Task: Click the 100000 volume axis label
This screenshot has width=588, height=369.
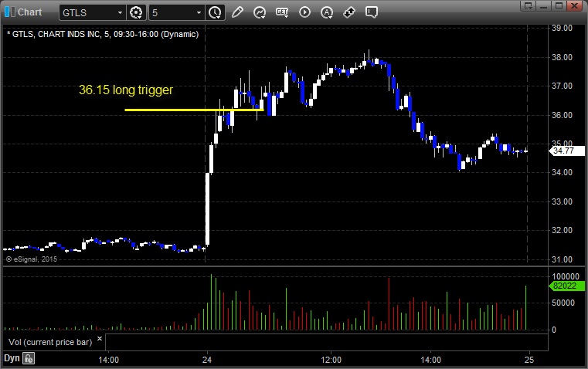Action: tap(566, 276)
